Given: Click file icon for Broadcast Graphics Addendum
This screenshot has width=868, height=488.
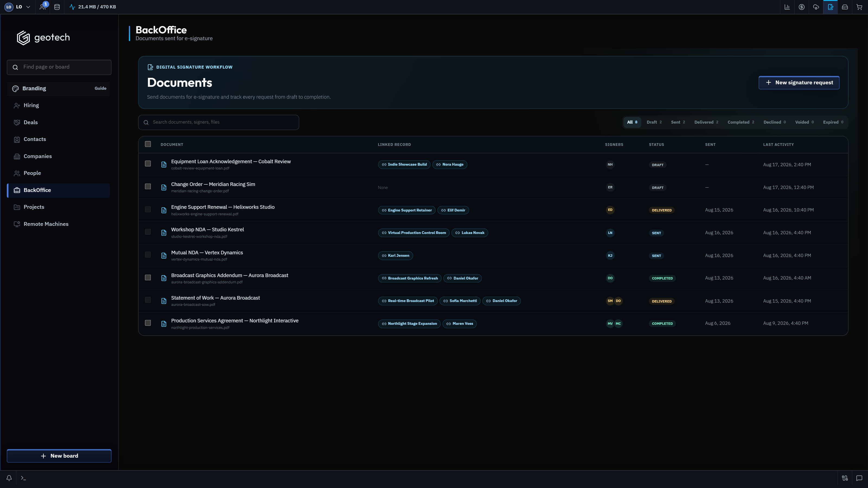Looking at the screenshot, I should [x=164, y=278].
